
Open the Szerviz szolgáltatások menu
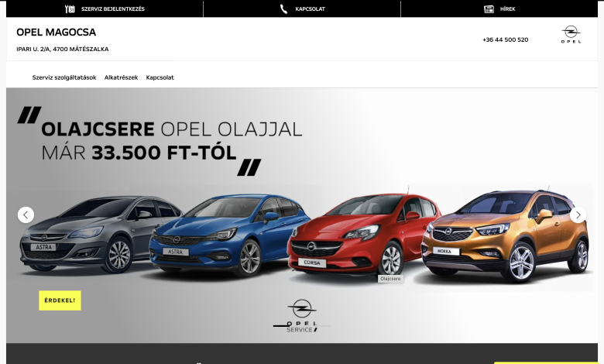[x=64, y=77]
